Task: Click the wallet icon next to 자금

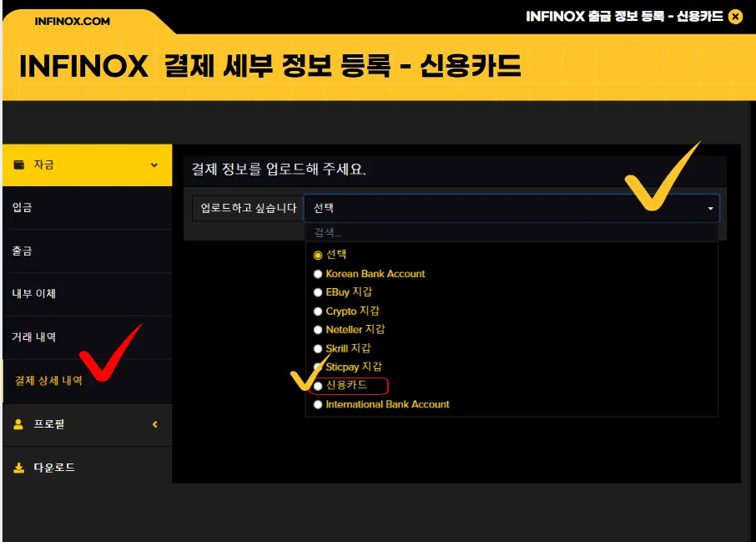Action: click(x=19, y=165)
